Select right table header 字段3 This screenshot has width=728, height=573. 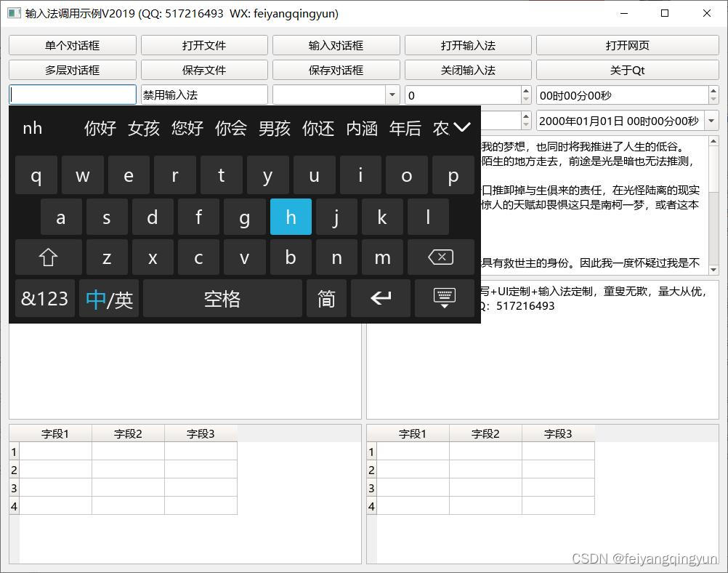[558, 433]
